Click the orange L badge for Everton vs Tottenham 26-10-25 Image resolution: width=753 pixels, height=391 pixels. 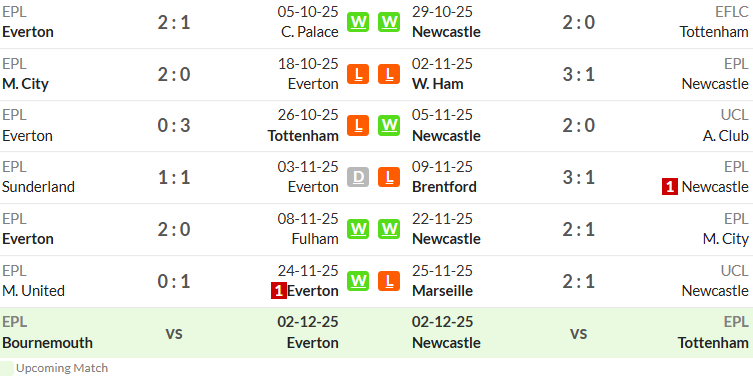[358, 125]
